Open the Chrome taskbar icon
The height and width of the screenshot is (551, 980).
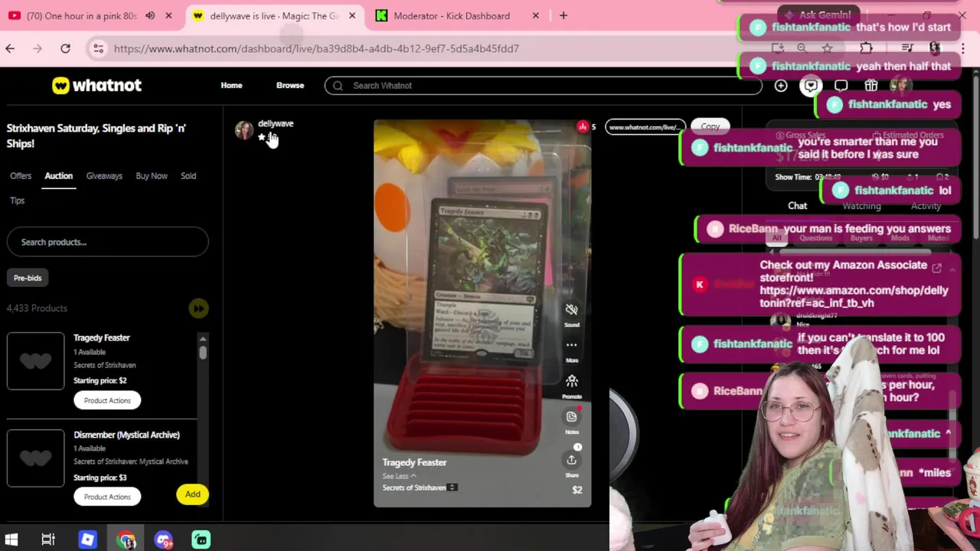[126, 540]
